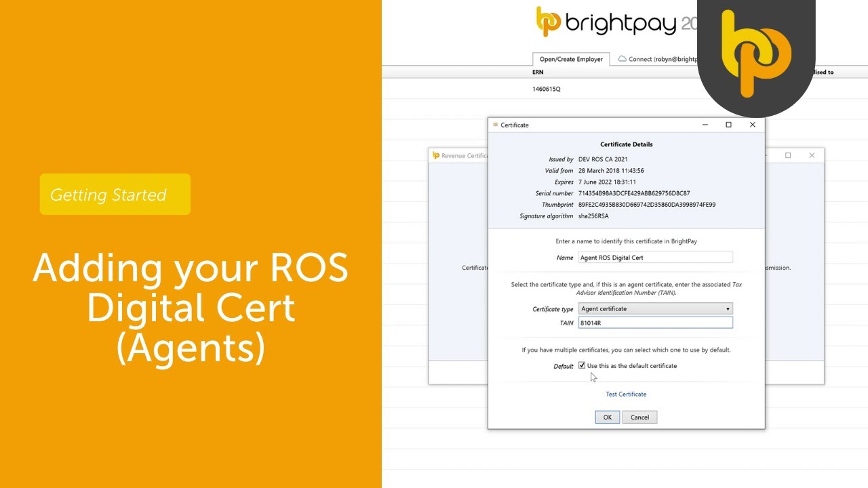Viewport: 868px width, 488px height.
Task: Click the Certificate dialog title bar icon
Action: coord(496,125)
